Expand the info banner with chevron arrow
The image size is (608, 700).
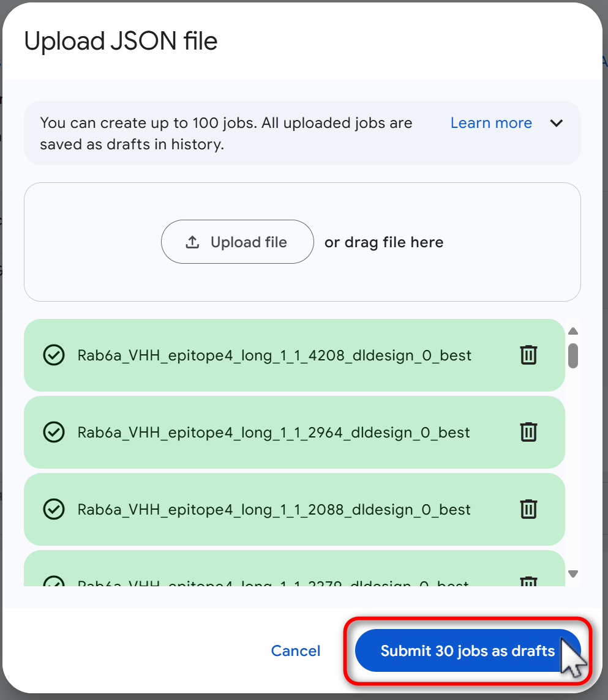click(556, 123)
